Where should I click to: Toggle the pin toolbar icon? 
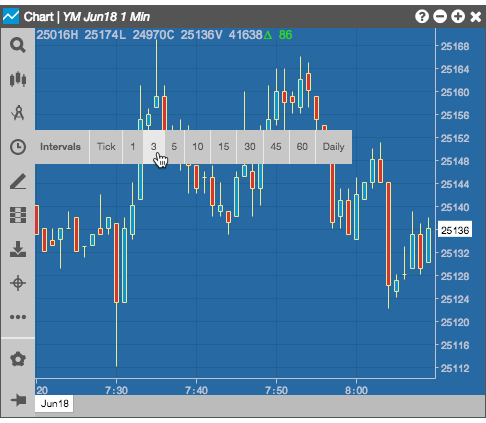(x=18, y=399)
